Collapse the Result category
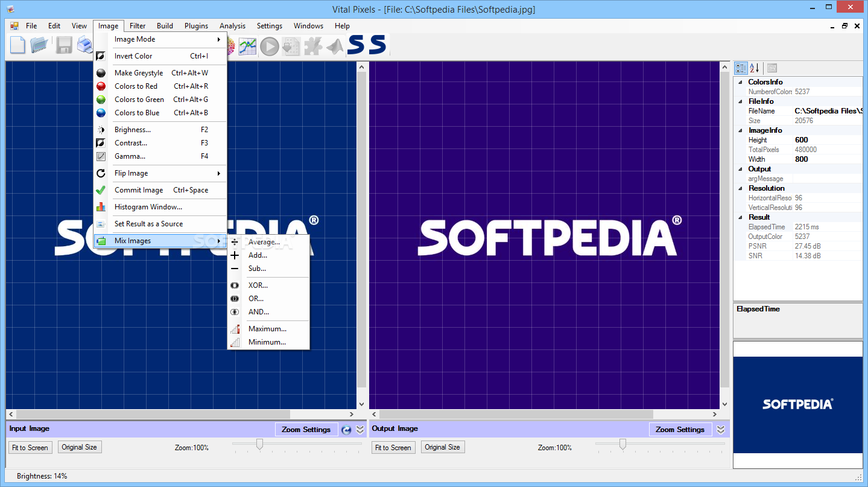The width and height of the screenshot is (868, 487). coord(741,217)
